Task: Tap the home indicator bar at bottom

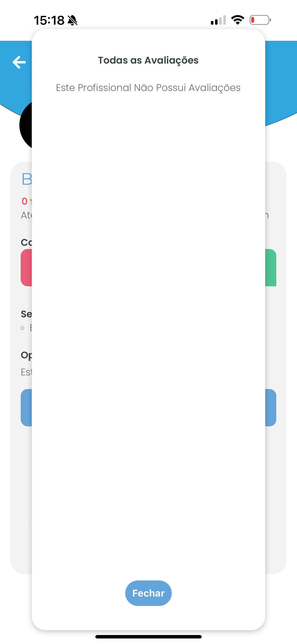Action: point(148,637)
